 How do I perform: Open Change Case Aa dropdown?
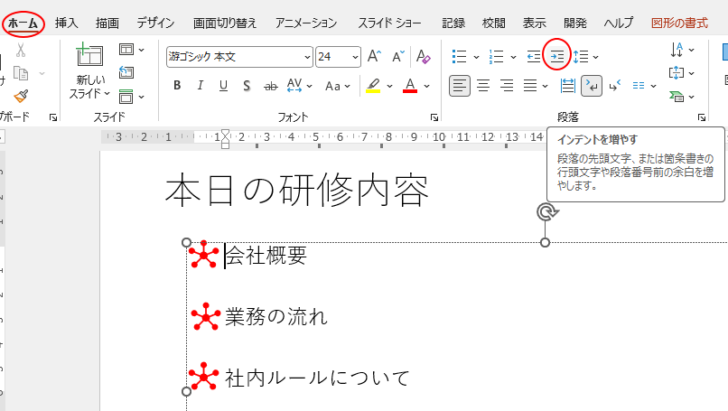338,86
